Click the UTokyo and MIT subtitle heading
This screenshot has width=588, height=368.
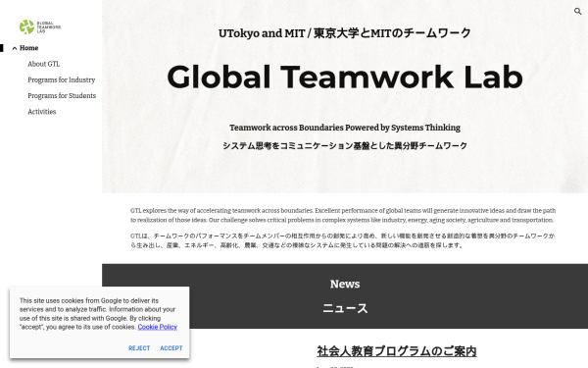345,33
